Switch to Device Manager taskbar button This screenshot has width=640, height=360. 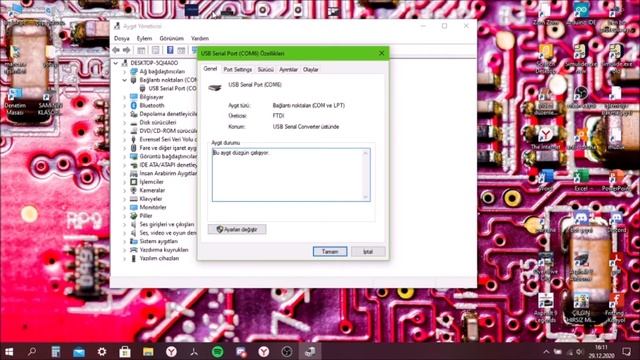point(310,351)
